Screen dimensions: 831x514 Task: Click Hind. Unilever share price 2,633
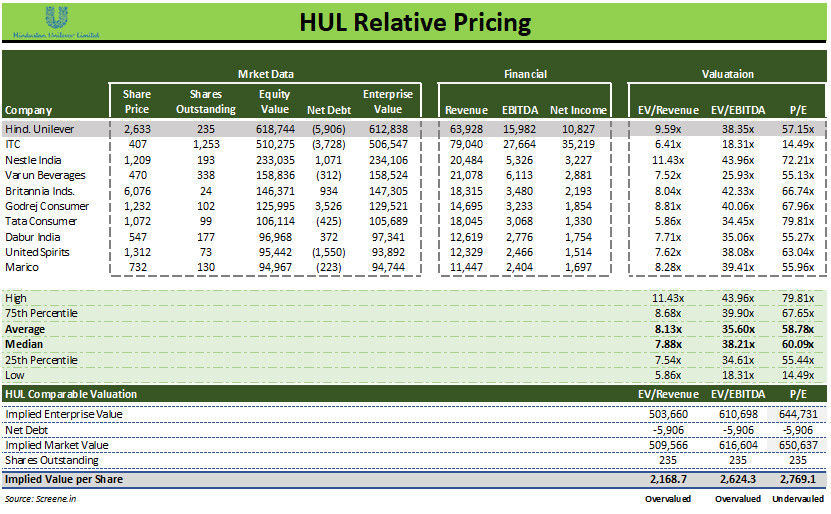point(137,129)
